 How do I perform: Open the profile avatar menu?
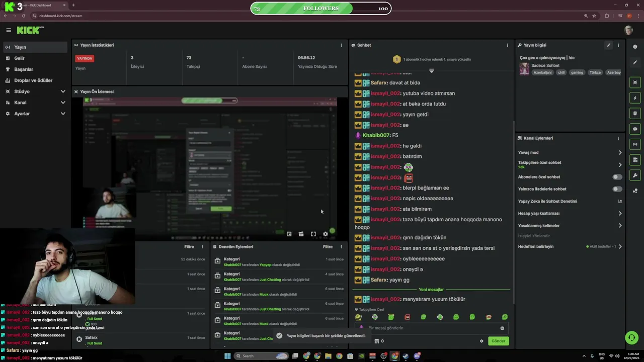coord(628,30)
